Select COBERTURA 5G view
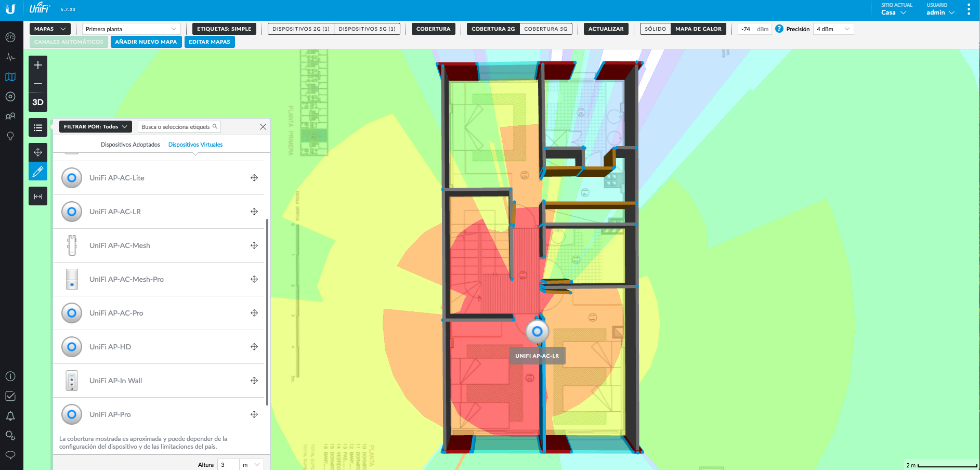 tap(546, 29)
